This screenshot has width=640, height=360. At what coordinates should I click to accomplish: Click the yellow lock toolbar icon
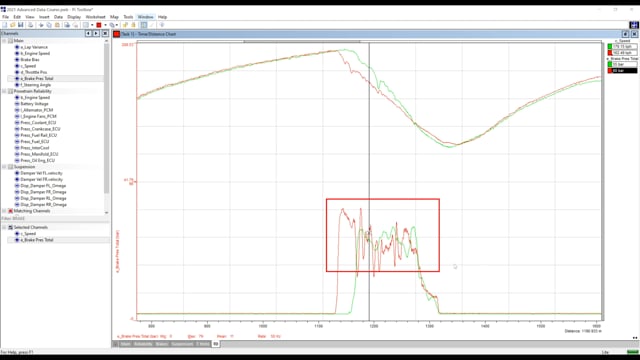[x=133, y=25]
